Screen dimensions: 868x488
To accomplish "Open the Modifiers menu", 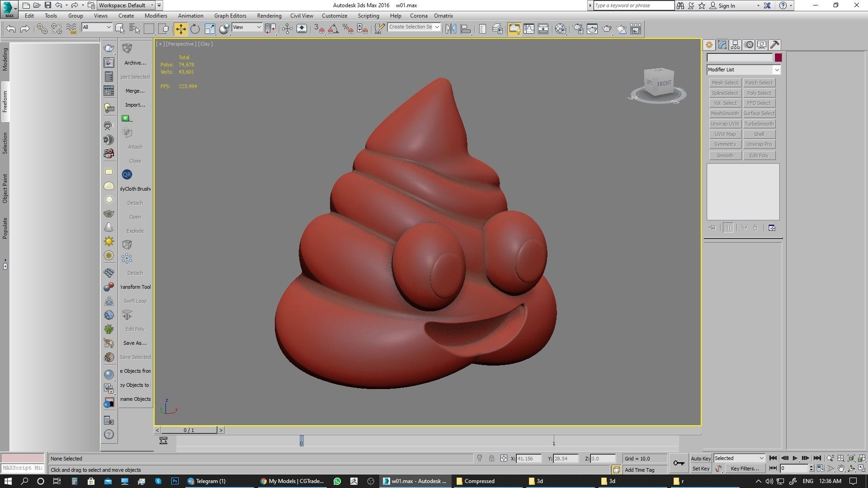I will 156,16.
